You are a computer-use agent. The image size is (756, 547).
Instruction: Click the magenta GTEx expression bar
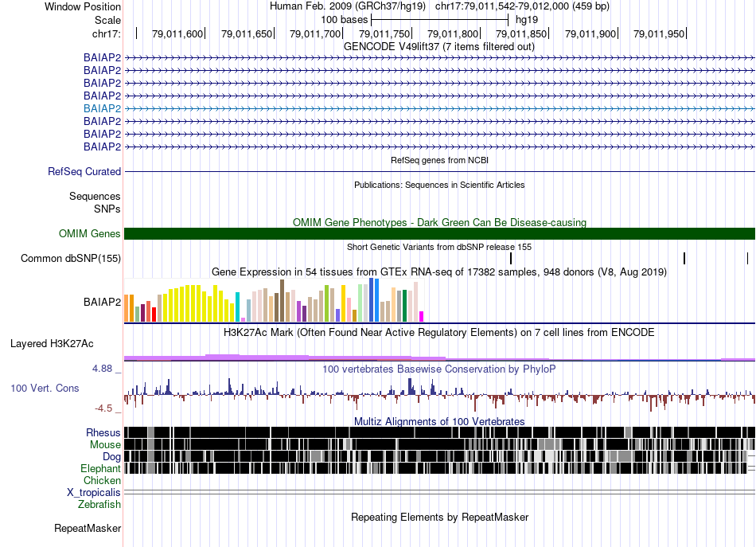point(422,316)
